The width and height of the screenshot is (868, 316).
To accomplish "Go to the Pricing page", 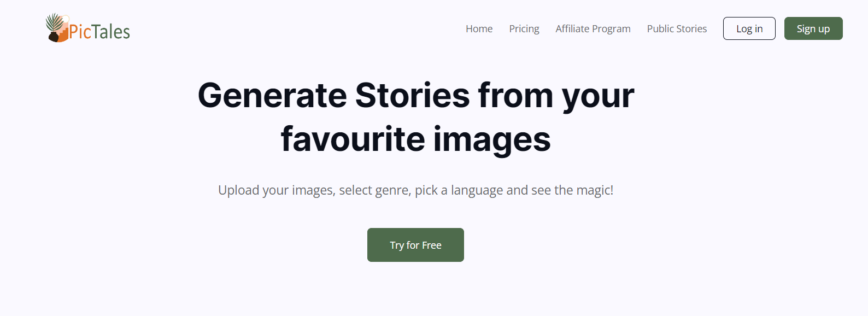I will [x=524, y=28].
